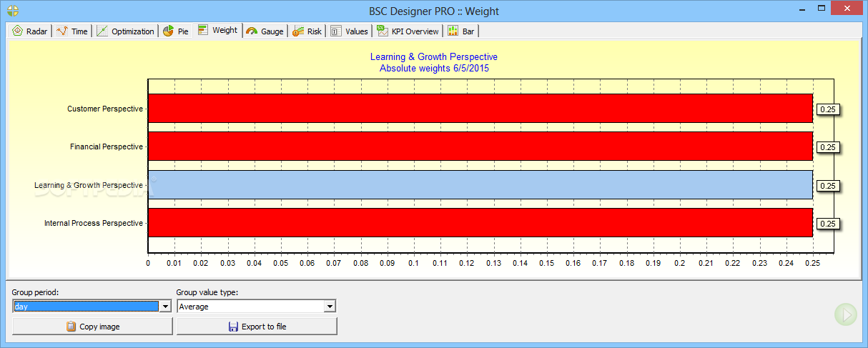Click the Group period label
The image size is (868, 348).
(35, 292)
